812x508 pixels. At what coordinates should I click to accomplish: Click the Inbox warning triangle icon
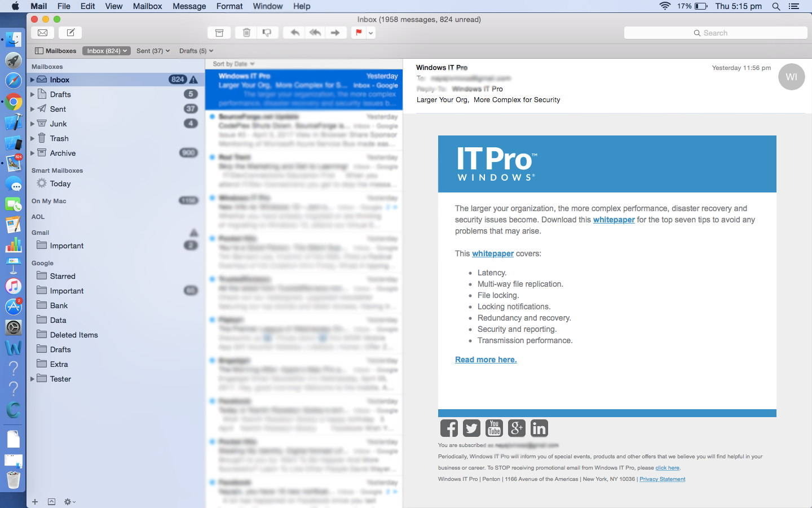[x=193, y=80]
